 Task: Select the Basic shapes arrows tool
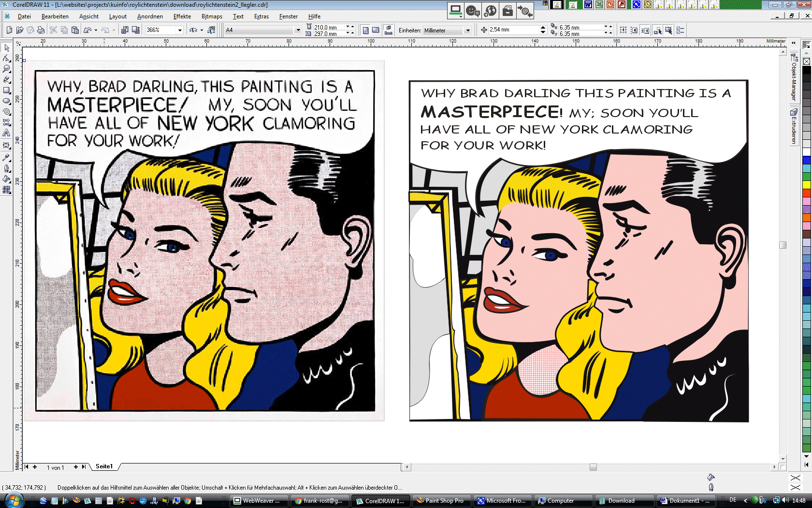pos(7,122)
